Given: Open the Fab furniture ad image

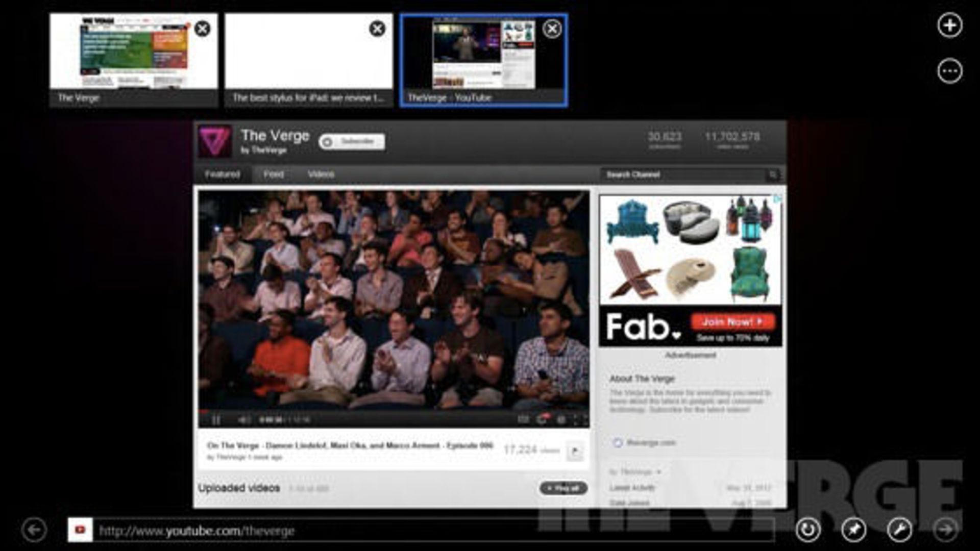Looking at the screenshot, I should (x=690, y=249).
